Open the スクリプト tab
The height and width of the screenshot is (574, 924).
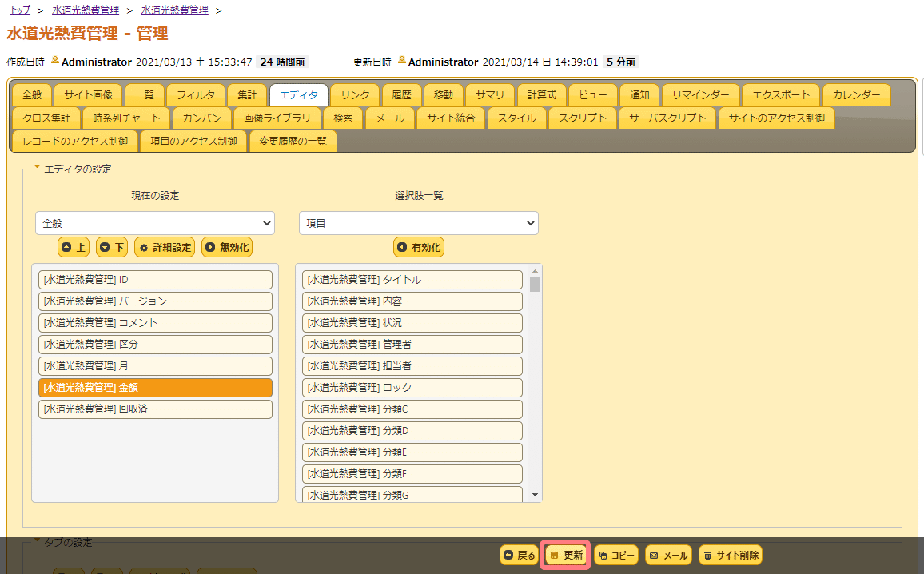point(583,118)
